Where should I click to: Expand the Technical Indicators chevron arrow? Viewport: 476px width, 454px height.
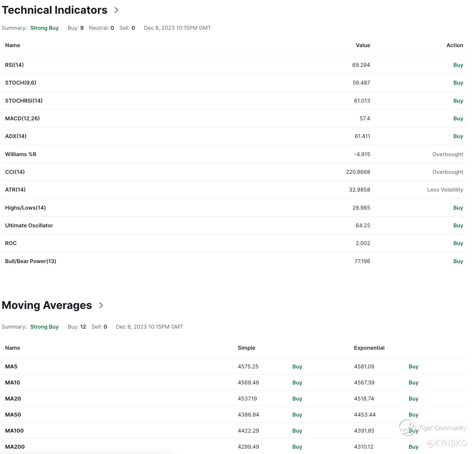(116, 10)
